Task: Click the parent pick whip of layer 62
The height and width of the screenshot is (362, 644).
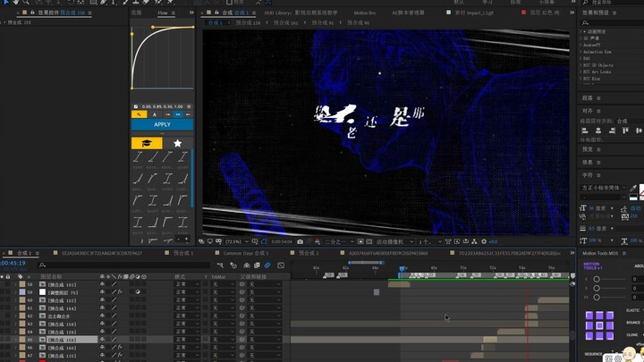Action: (x=242, y=316)
